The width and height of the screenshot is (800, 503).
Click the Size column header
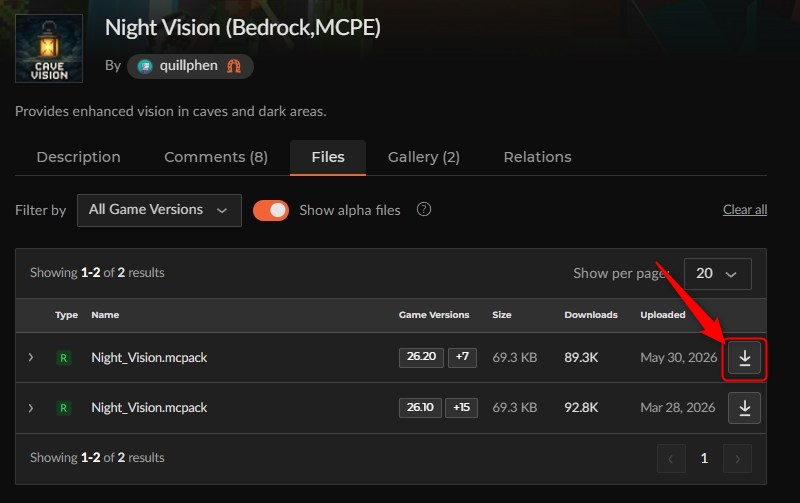[502, 315]
